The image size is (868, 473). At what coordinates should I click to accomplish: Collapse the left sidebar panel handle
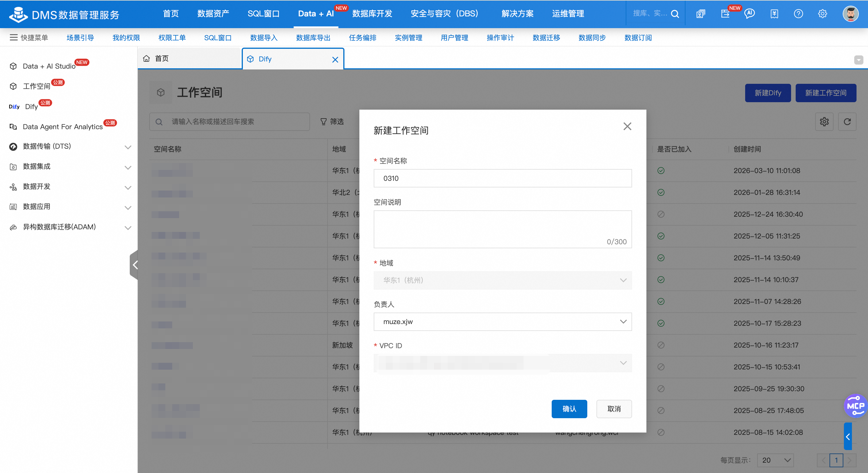[134, 265]
